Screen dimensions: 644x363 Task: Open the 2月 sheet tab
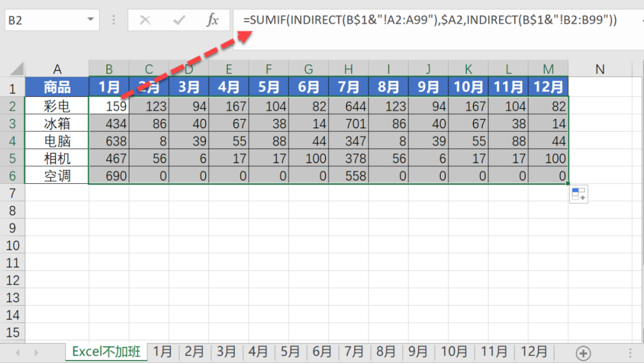tap(194, 352)
